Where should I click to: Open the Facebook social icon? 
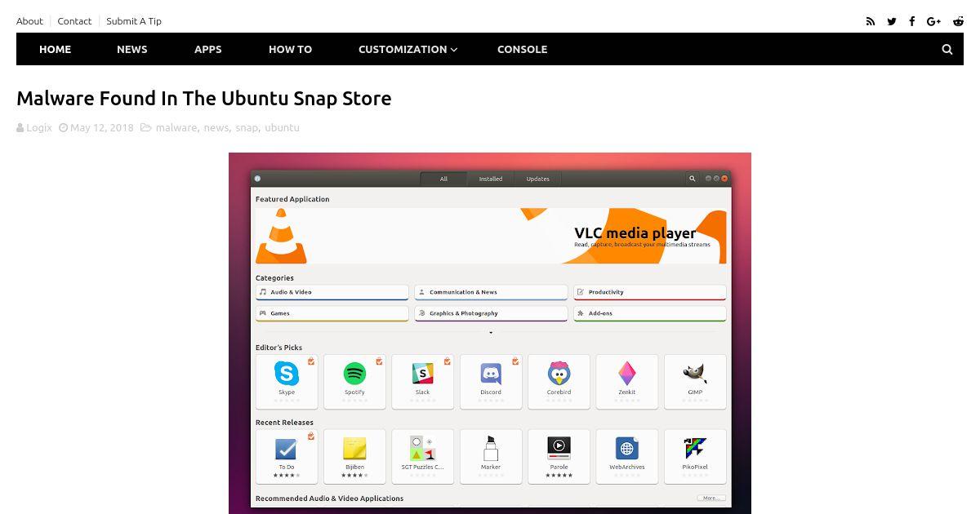pyautogui.click(x=912, y=22)
